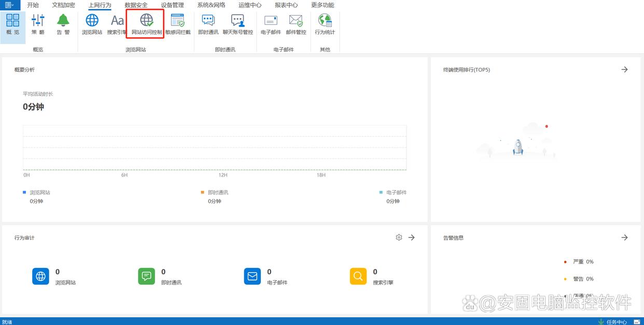Open the 即时通讯 ribbon icon

(208, 24)
